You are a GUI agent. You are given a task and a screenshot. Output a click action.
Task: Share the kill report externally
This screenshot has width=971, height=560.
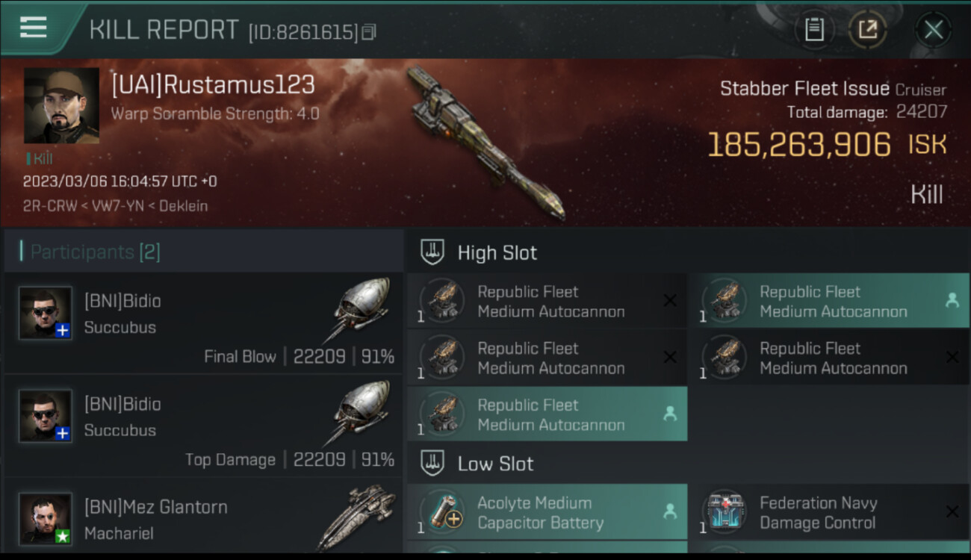867,30
